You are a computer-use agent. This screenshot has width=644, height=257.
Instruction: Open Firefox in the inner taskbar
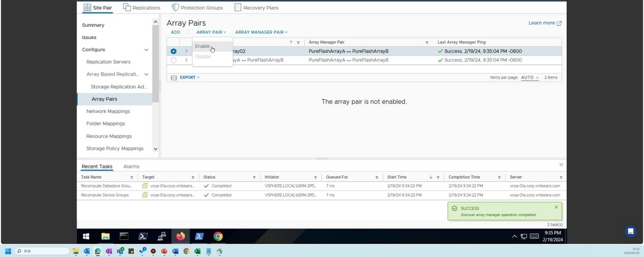pyautogui.click(x=180, y=236)
